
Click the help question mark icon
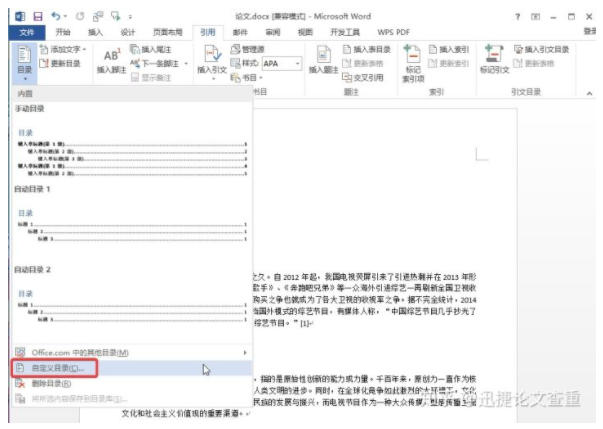(x=518, y=17)
